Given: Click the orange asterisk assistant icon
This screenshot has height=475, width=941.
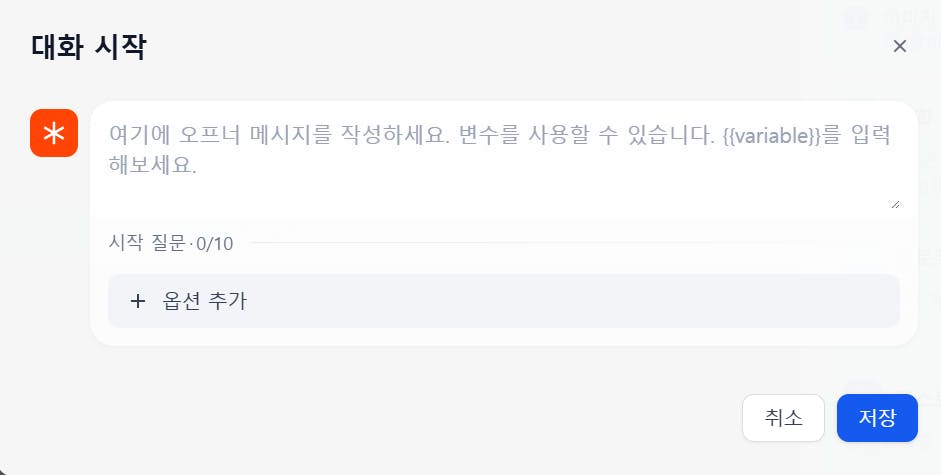Looking at the screenshot, I should coord(54,134).
